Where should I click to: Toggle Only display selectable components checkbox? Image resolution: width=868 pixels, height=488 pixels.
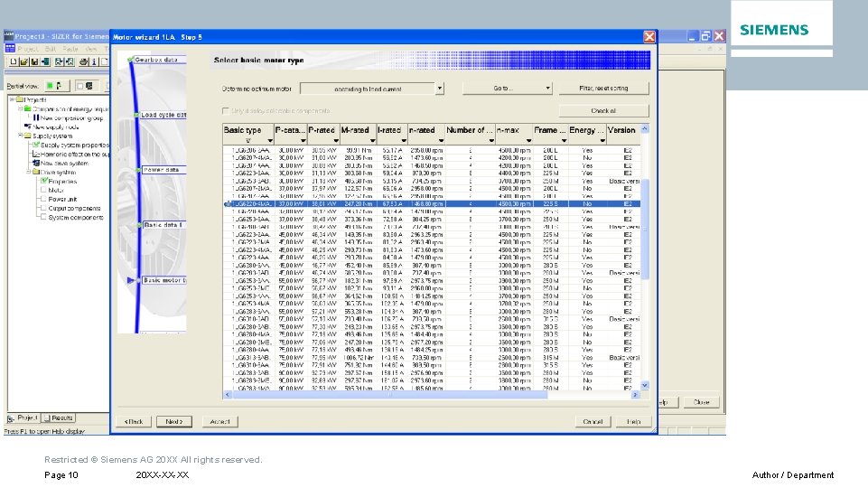click(225, 111)
